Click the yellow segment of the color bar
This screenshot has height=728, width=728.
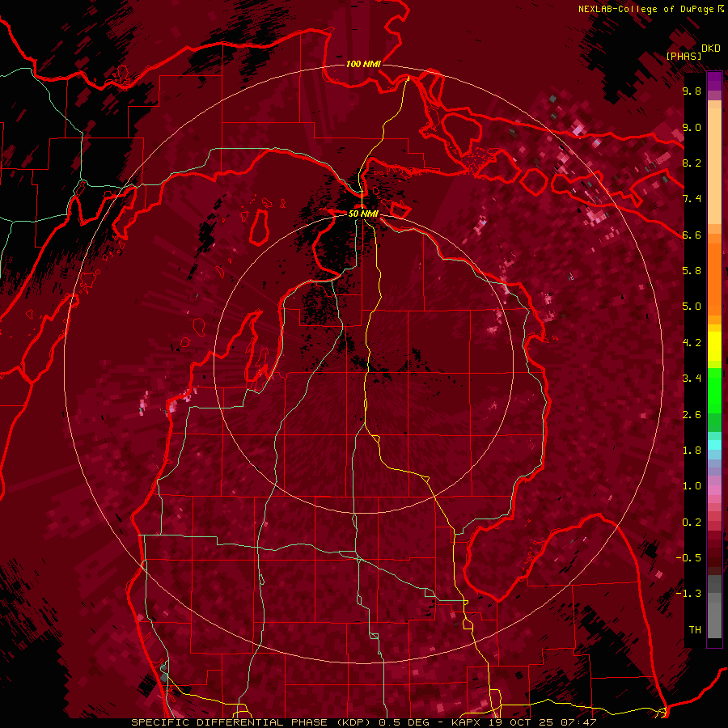tap(714, 345)
